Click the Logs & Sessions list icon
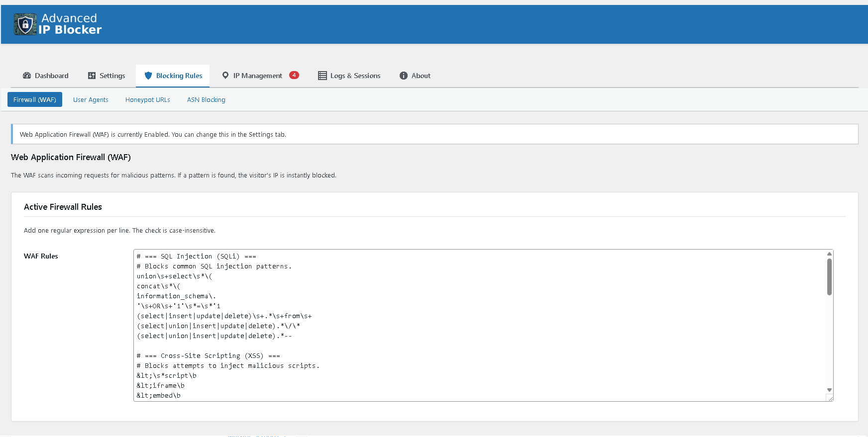 click(x=323, y=76)
